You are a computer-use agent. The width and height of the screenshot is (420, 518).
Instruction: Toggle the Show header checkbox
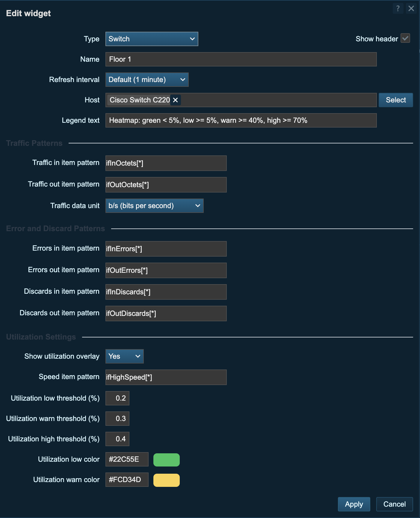405,39
